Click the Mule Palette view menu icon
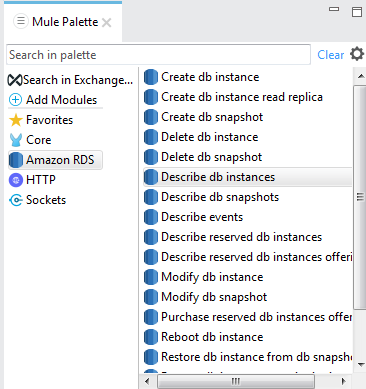The image size is (366, 389). coord(21,21)
